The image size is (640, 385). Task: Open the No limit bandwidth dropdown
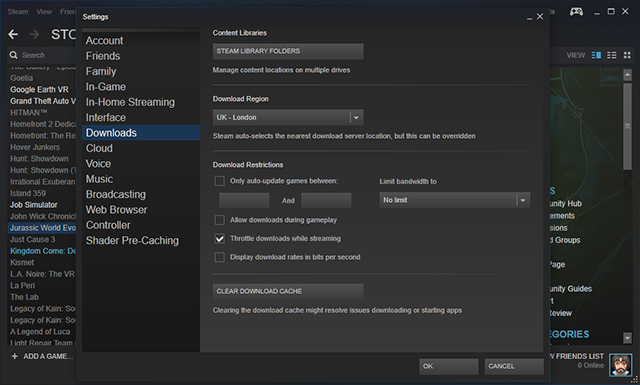(x=455, y=200)
